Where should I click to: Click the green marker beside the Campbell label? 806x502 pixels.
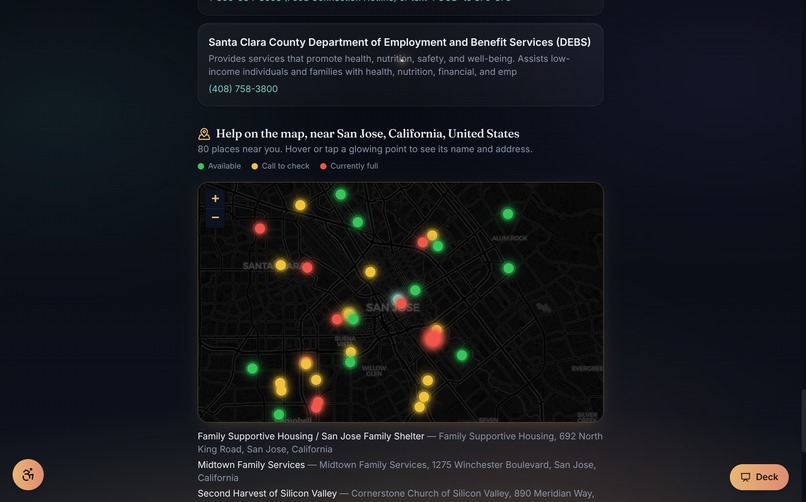[x=279, y=414]
